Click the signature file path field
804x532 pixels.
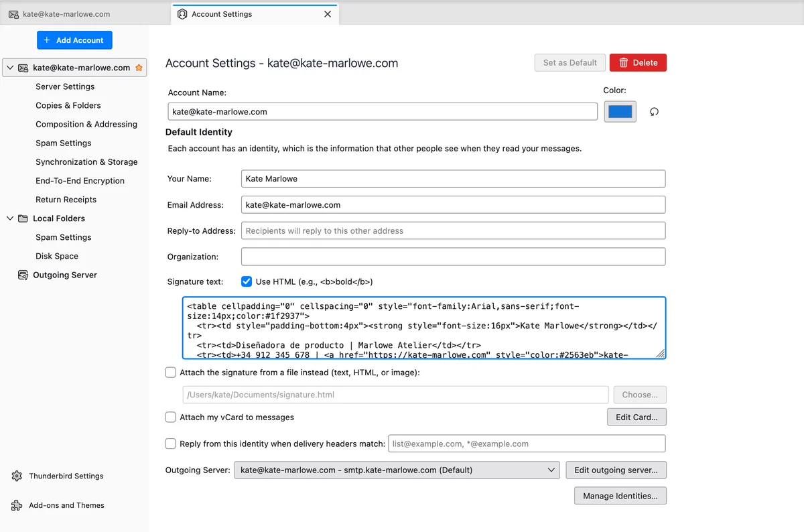pyautogui.click(x=395, y=395)
